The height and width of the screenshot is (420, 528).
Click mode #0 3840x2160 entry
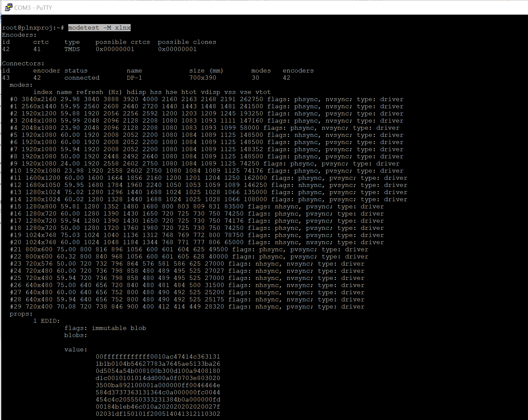tap(39, 99)
